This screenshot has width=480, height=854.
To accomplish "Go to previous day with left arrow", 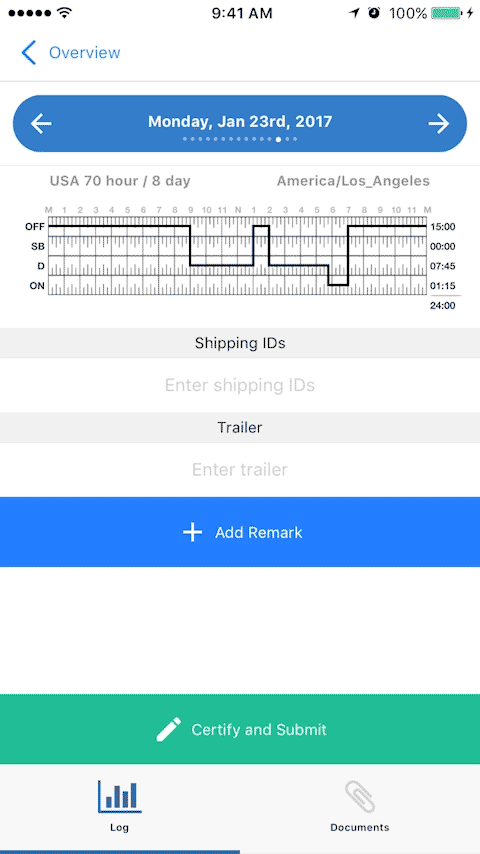I will [x=41, y=124].
